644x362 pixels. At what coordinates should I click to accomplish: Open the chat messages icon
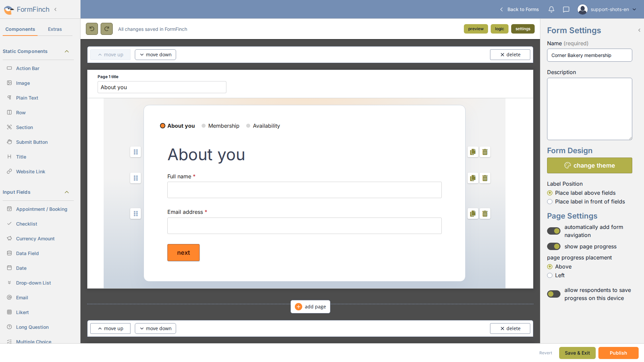[x=566, y=9]
